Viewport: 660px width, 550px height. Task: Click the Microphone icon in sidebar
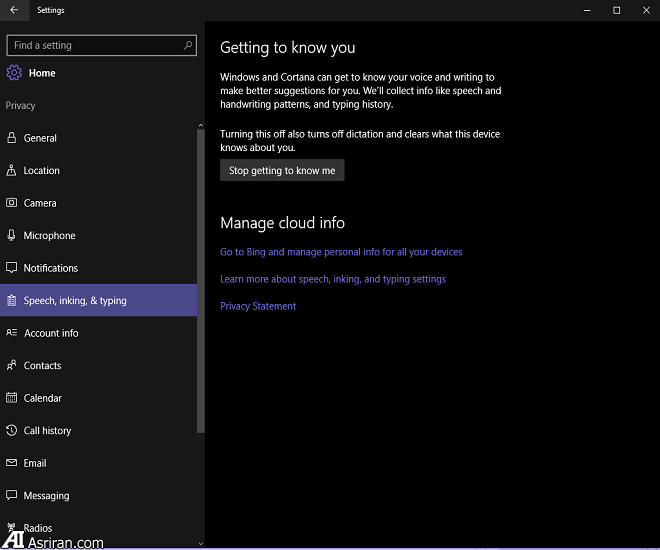click(x=12, y=236)
